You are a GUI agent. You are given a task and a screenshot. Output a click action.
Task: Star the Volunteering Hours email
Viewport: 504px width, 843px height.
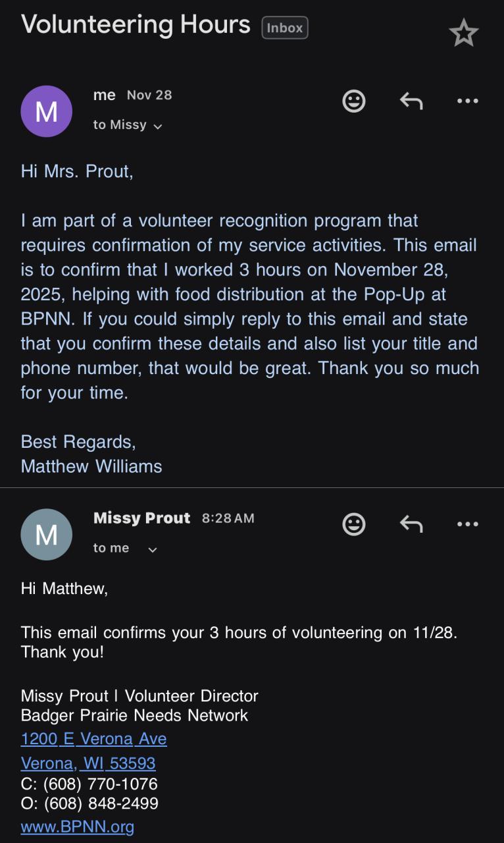(x=463, y=33)
